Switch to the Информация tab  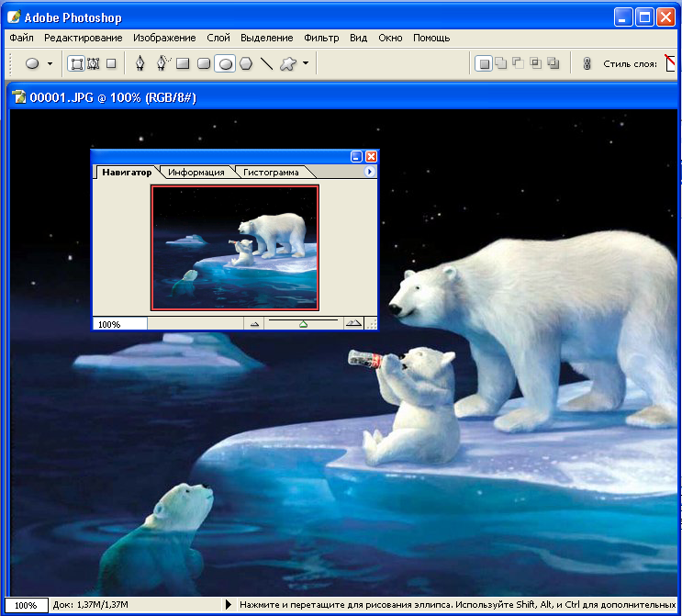196,173
